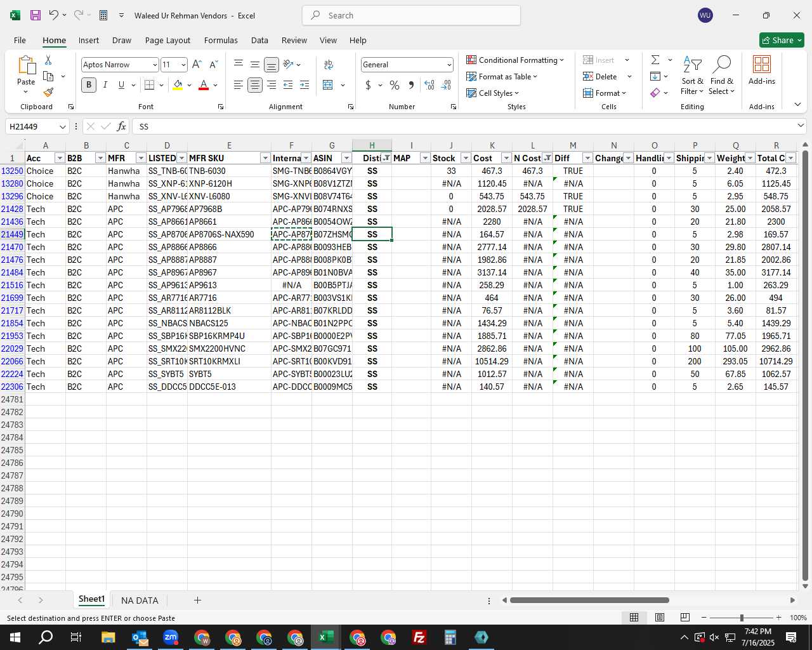Click Decrease Font Size icon
Image resolution: width=812 pixels, height=650 pixels.
pos(213,65)
